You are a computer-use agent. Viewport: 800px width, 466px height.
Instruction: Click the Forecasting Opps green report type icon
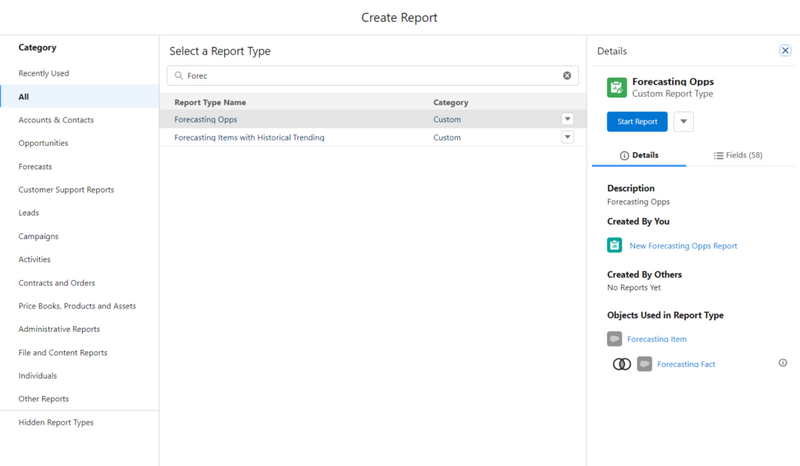click(617, 87)
